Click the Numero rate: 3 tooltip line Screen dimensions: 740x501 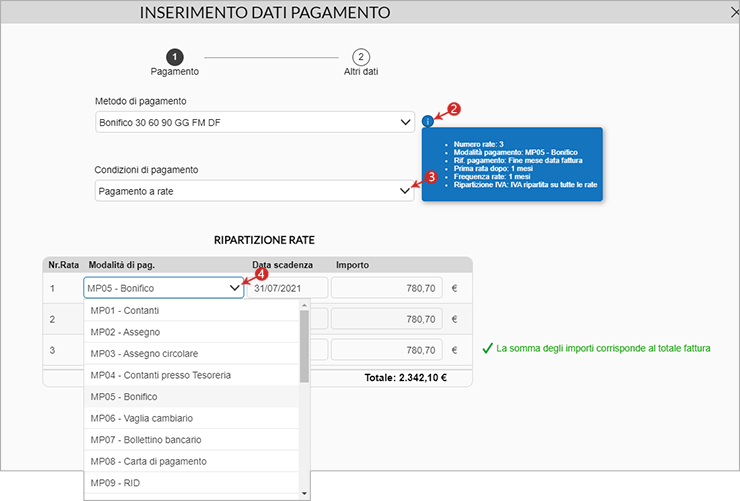(x=479, y=144)
